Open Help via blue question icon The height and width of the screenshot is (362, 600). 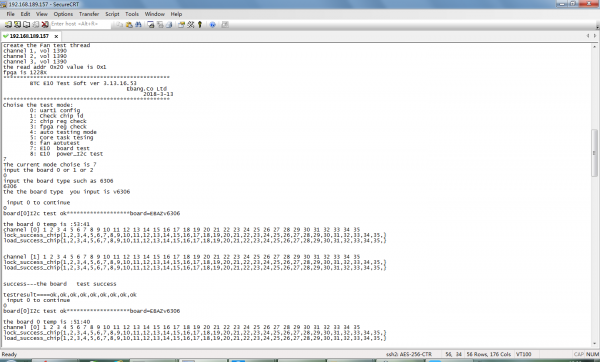tap(212, 24)
